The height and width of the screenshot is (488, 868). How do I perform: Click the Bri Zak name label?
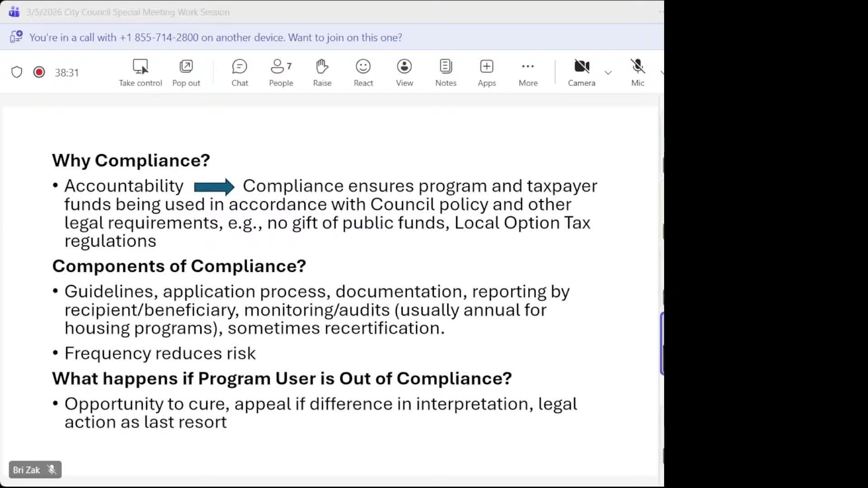27,470
